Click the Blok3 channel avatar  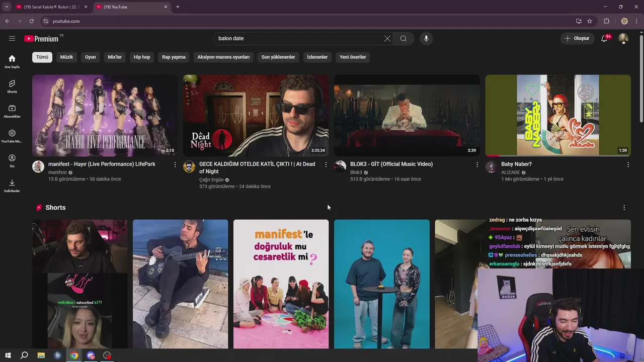point(340,166)
